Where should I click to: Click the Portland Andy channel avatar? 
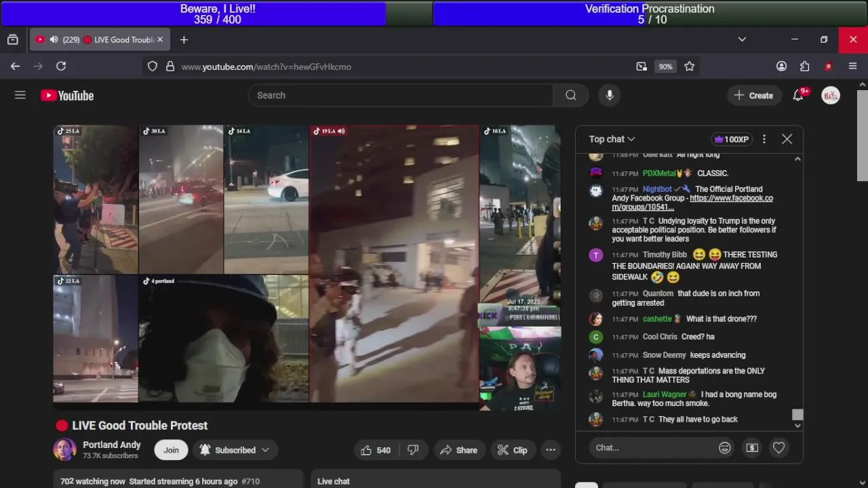click(x=65, y=449)
